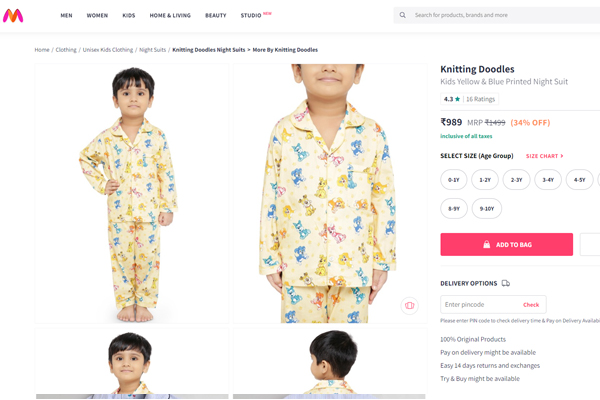Type in the search products field
Screen dimensions: 600x400
(500, 15)
